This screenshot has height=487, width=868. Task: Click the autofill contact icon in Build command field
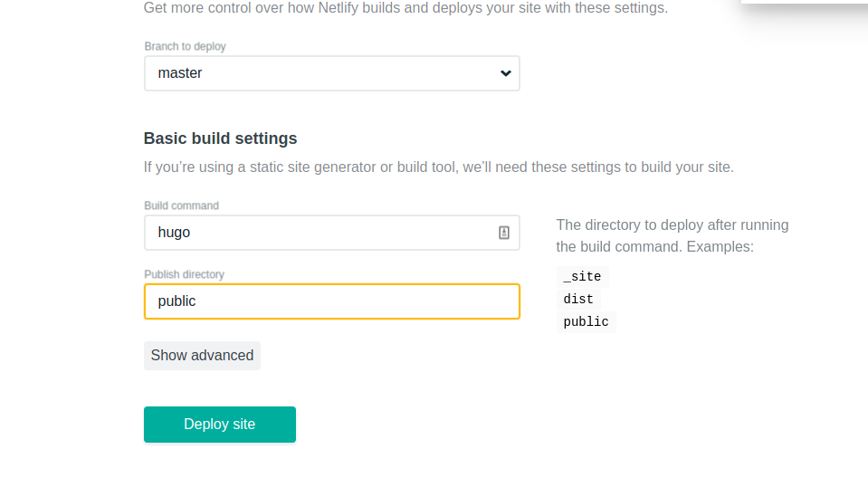click(504, 233)
